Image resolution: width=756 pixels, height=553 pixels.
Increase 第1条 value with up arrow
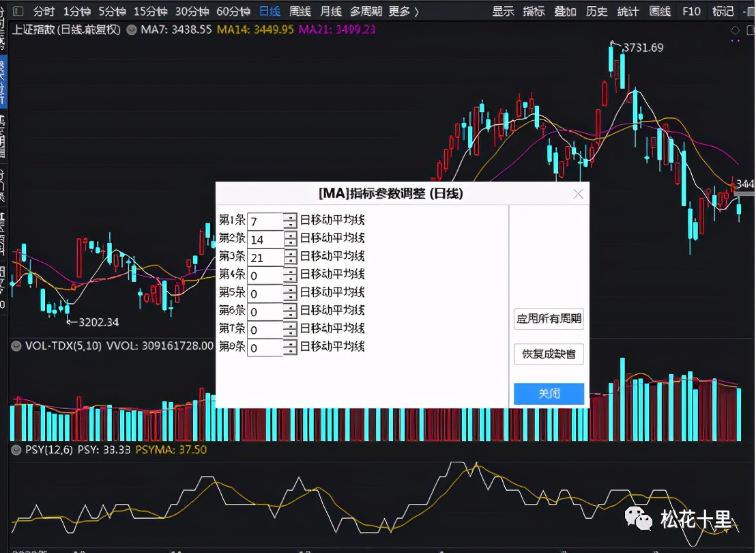290,217
